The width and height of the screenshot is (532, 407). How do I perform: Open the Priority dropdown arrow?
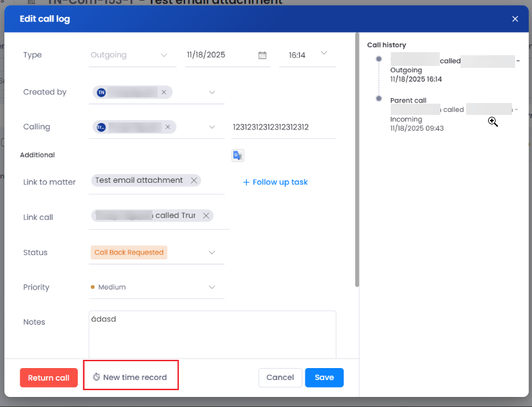[x=212, y=287]
